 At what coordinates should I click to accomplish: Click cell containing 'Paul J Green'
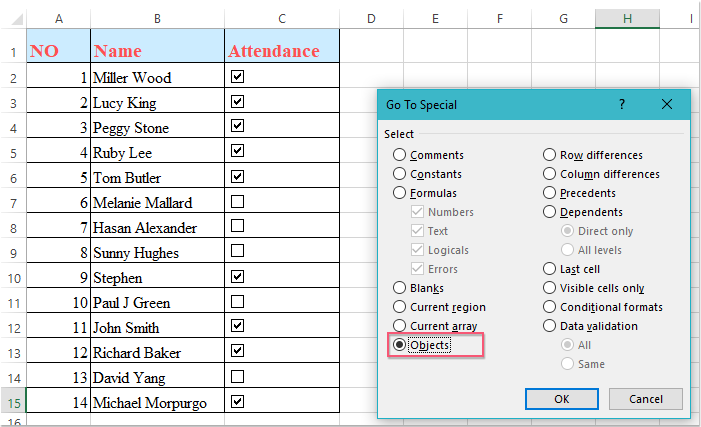tap(157, 300)
